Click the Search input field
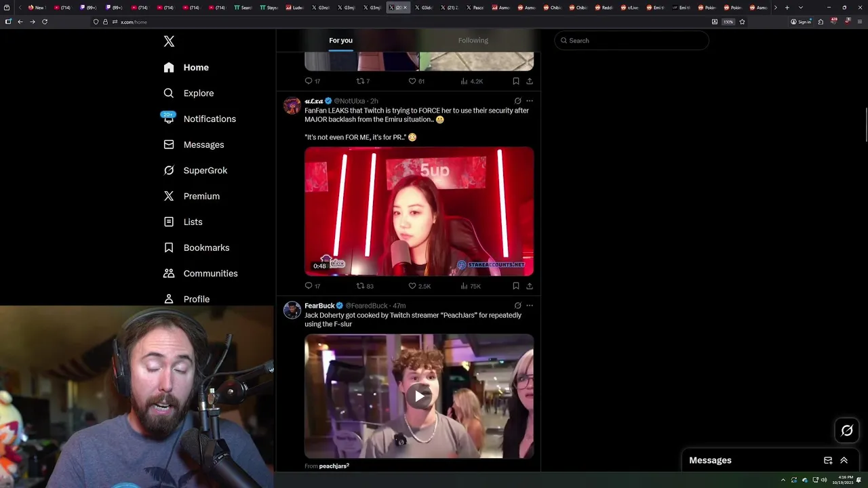868x488 pixels. tap(632, 41)
